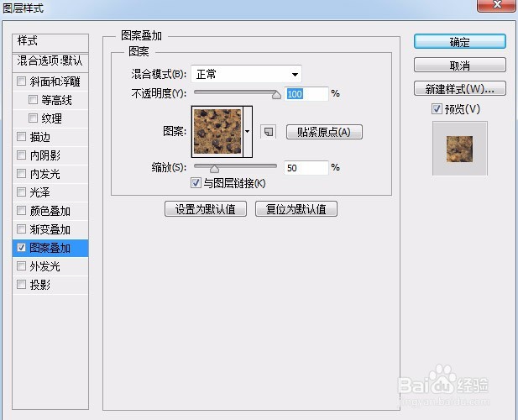Select the 光泽 list entry label
The height and width of the screenshot is (420, 518).
40,192
